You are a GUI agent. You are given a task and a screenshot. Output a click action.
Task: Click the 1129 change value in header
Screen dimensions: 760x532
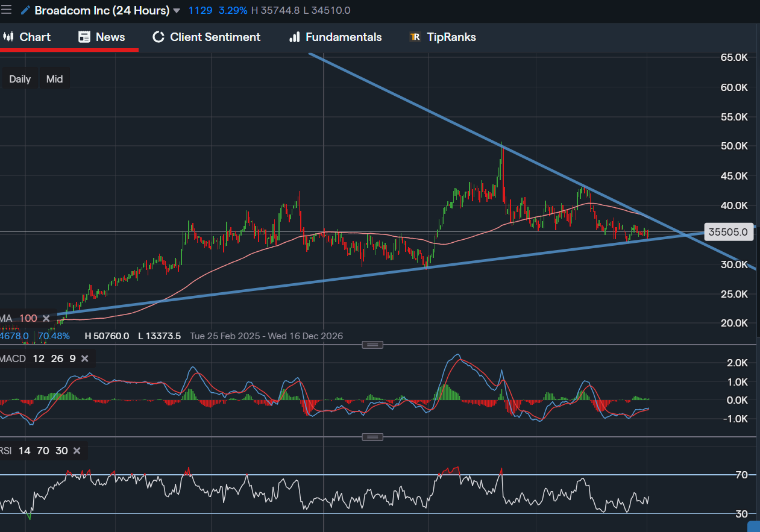pos(200,10)
